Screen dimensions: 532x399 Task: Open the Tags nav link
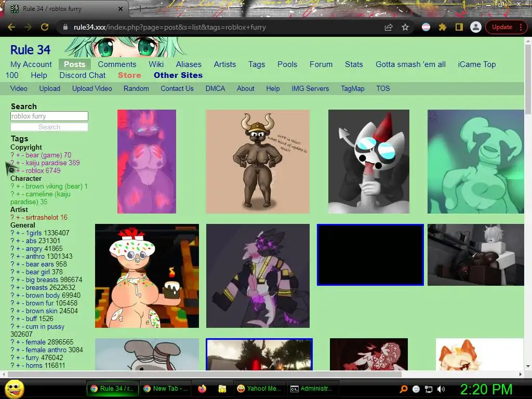(257, 64)
